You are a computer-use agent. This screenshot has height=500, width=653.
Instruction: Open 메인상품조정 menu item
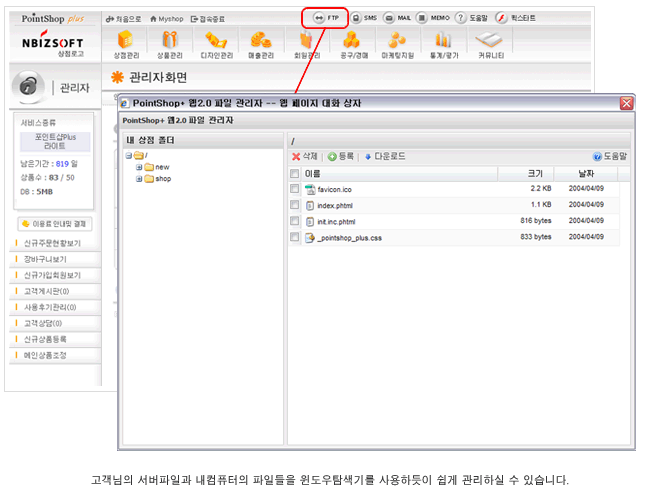pos(45,356)
